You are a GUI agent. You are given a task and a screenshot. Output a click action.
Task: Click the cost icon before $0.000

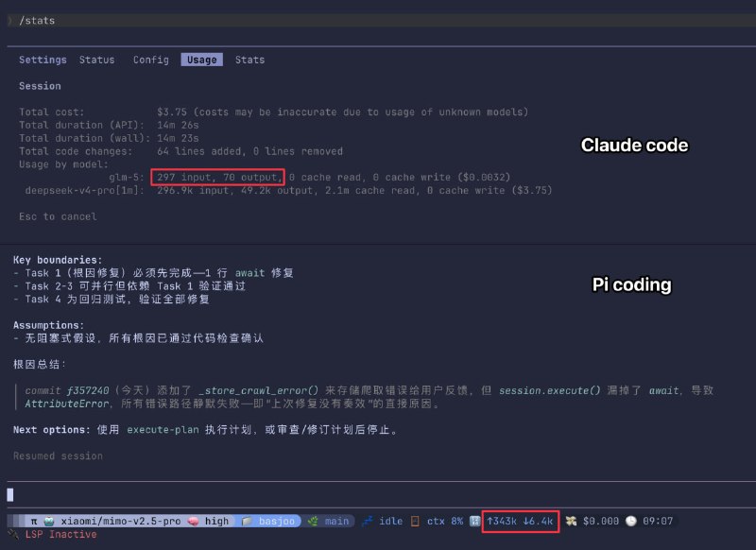point(572,521)
